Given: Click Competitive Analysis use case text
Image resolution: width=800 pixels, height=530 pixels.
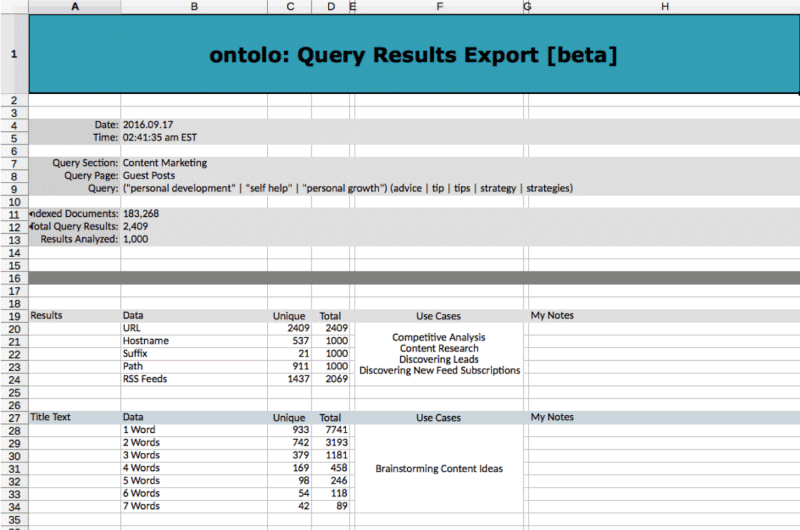Looking at the screenshot, I should tap(439, 337).
